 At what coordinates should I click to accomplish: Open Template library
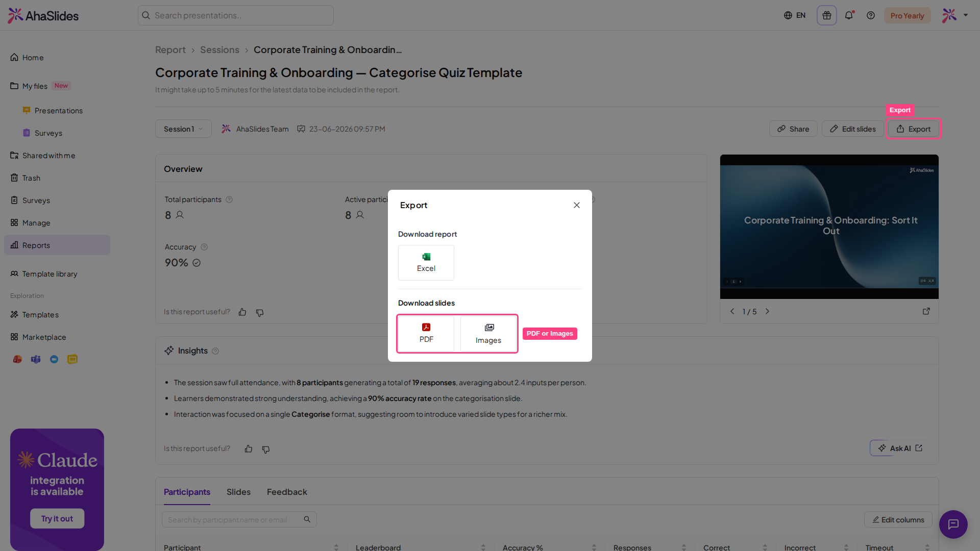(57, 274)
